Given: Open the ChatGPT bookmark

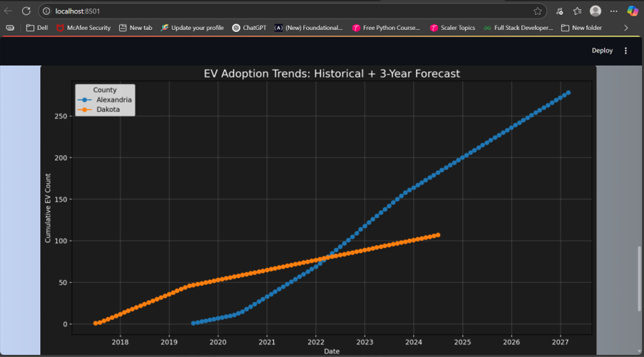Looking at the screenshot, I should [x=250, y=28].
